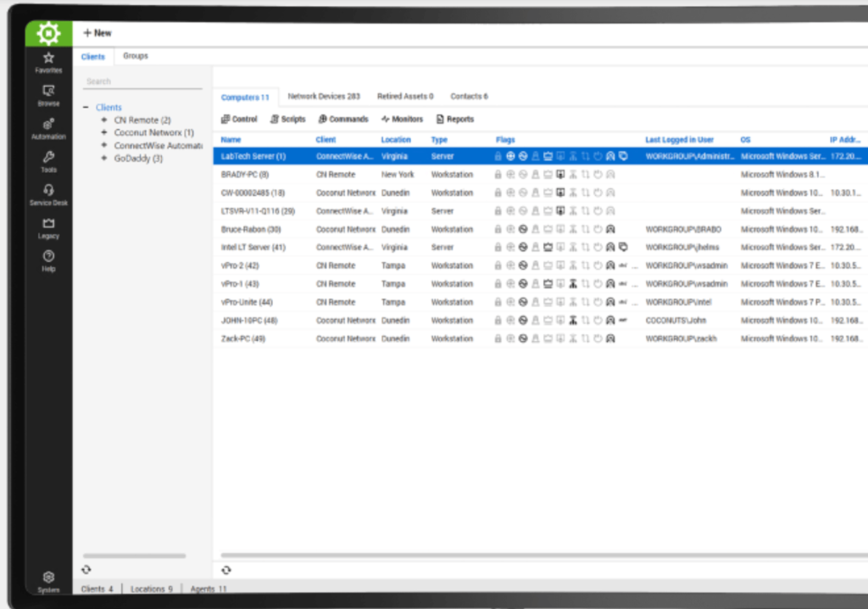Open System gear at sidebar bottom
The height and width of the screenshot is (609, 868).
click(48, 582)
